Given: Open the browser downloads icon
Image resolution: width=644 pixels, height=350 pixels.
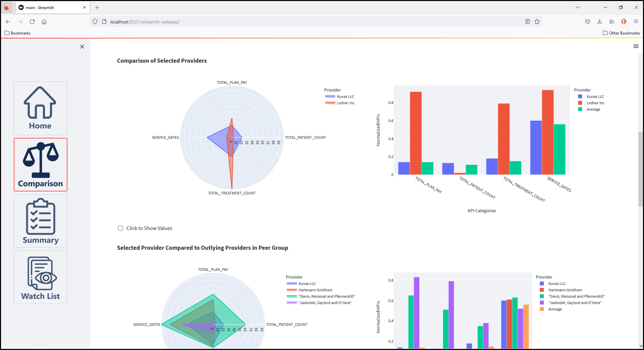Looking at the screenshot, I should [599, 22].
